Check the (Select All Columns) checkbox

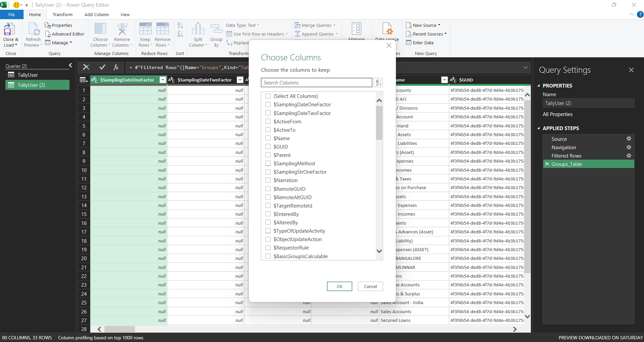(268, 96)
